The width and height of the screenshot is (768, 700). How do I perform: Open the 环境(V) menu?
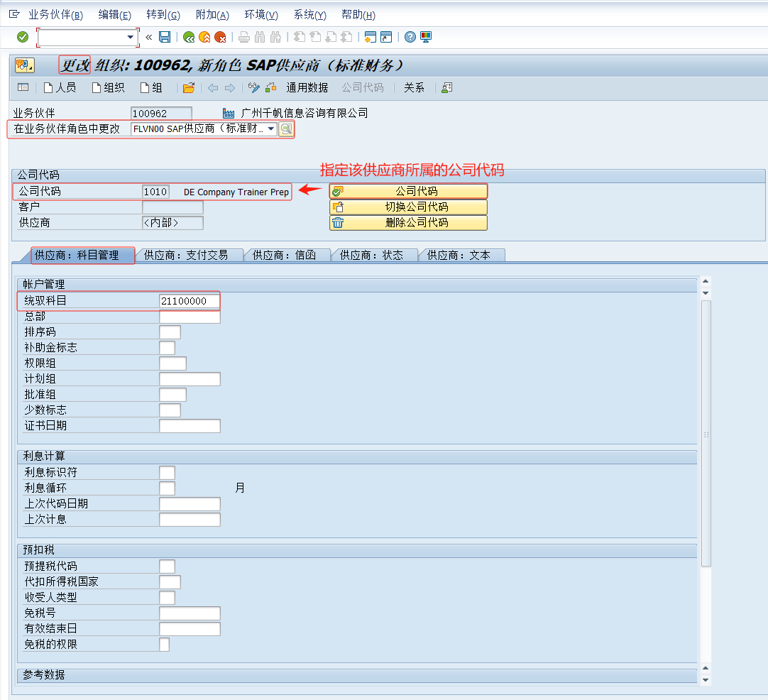pyautogui.click(x=261, y=15)
